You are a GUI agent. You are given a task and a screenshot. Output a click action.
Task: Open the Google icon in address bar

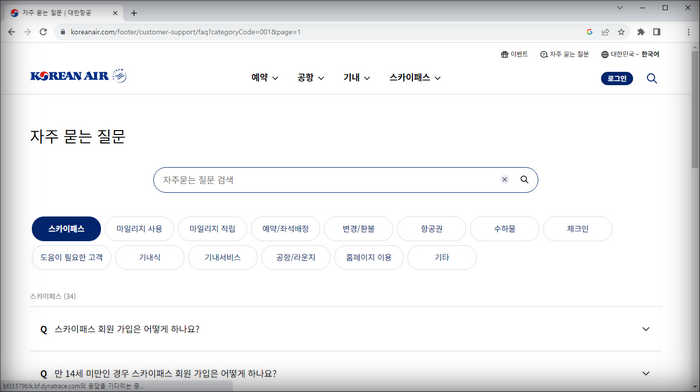click(589, 32)
